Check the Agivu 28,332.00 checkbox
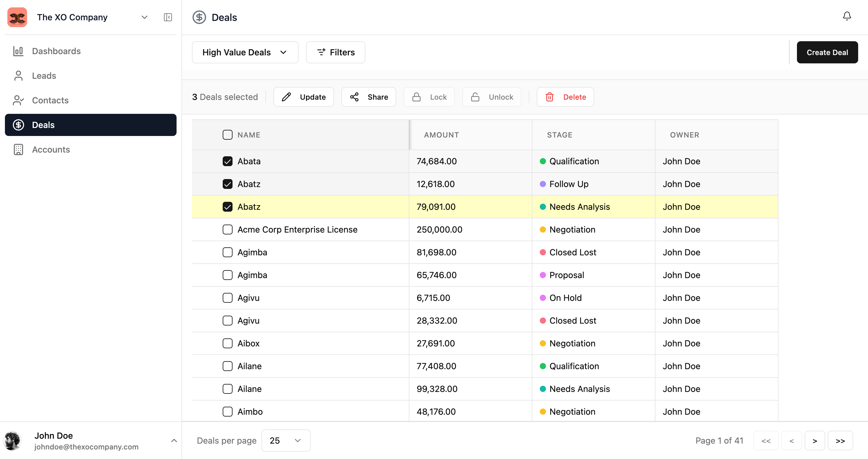 pyautogui.click(x=227, y=321)
